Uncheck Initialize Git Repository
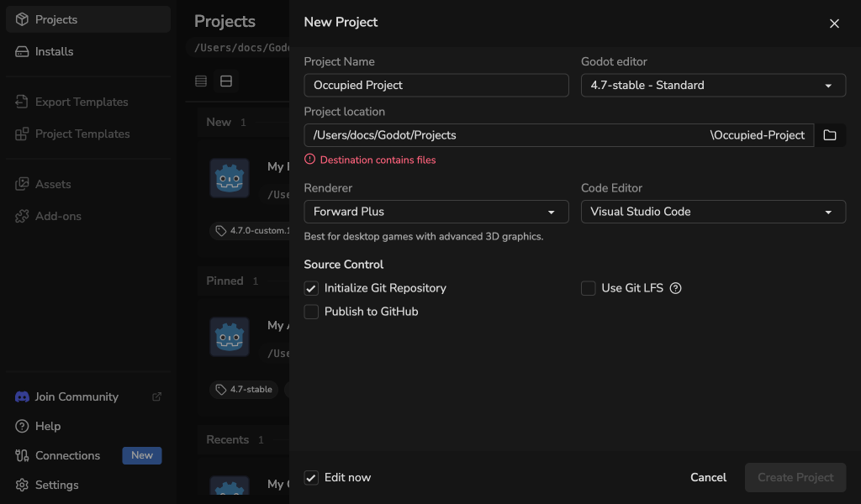The image size is (861, 504). point(311,288)
